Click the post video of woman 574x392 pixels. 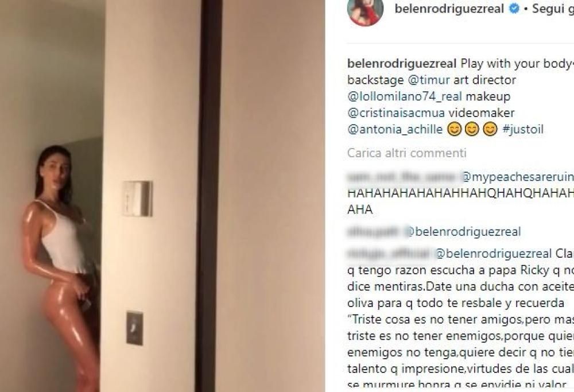[162, 196]
